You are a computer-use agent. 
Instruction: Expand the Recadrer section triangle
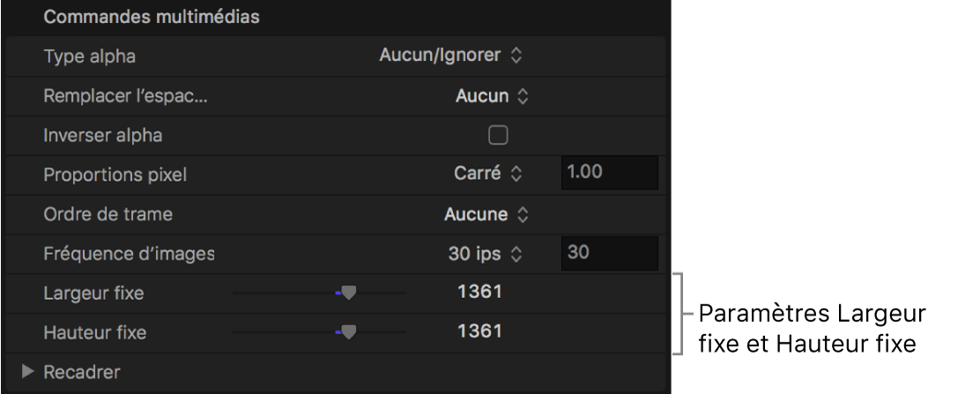coord(27,372)
